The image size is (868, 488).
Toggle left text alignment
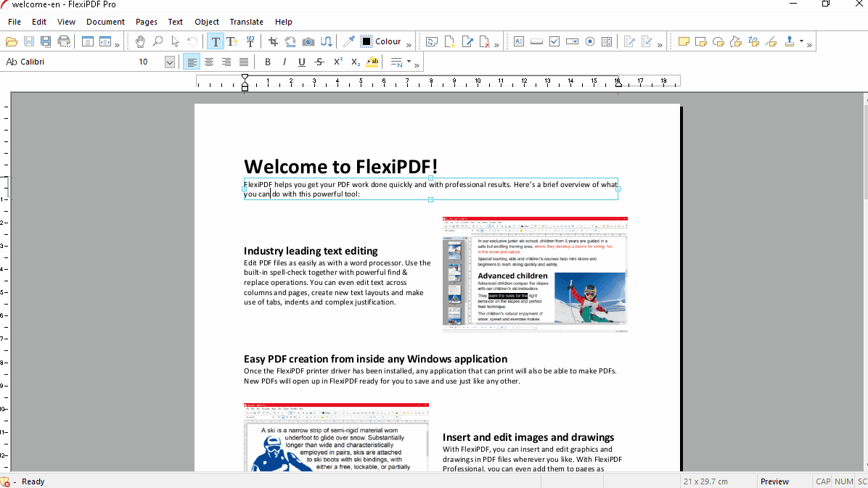tap(192, 62)
